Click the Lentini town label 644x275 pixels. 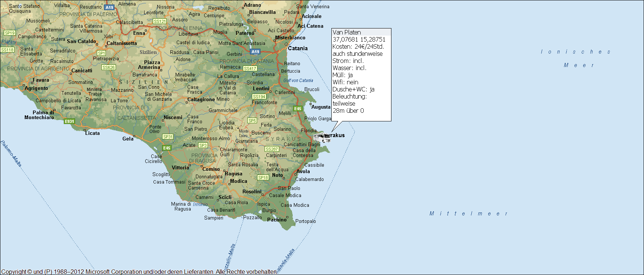[x=261, y=89]
